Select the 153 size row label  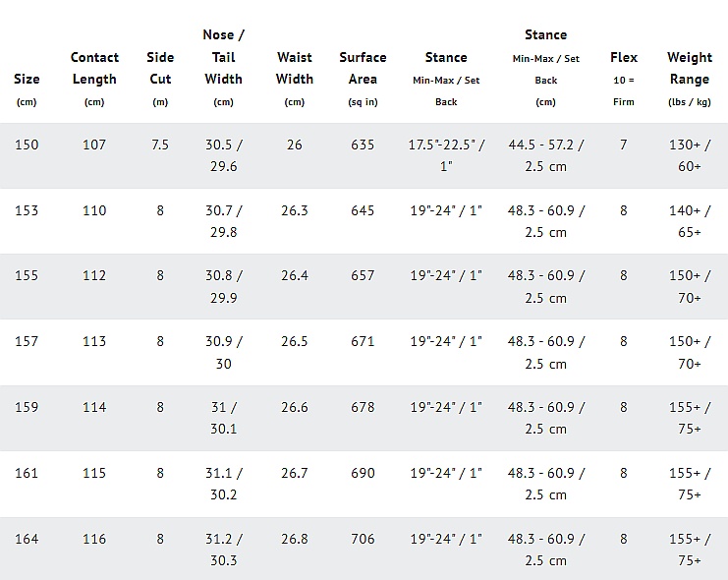(x=27, y=210)
